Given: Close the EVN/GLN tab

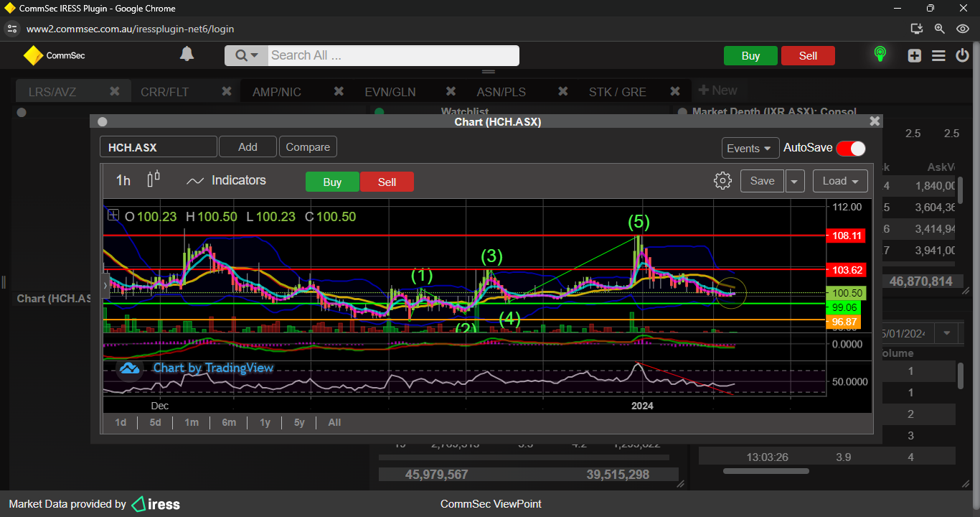Looking at the screenshot, I should click(x=451, y=91).
